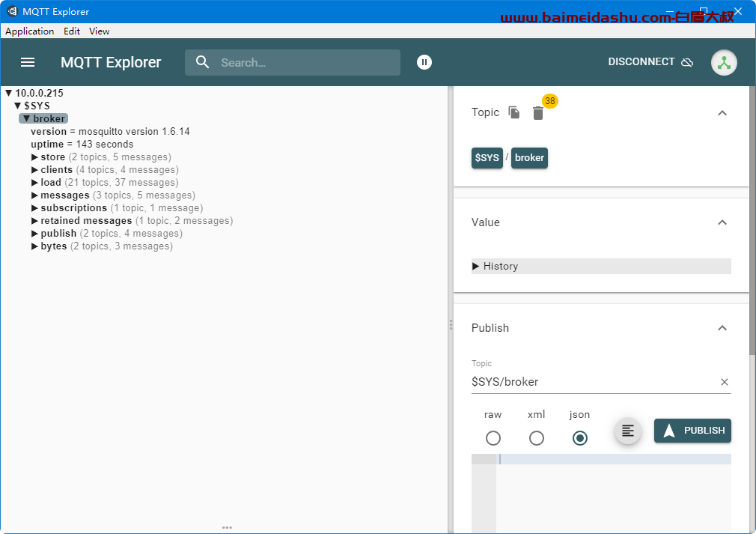Collapse the Topic panel chevron

tap(722, 113)
